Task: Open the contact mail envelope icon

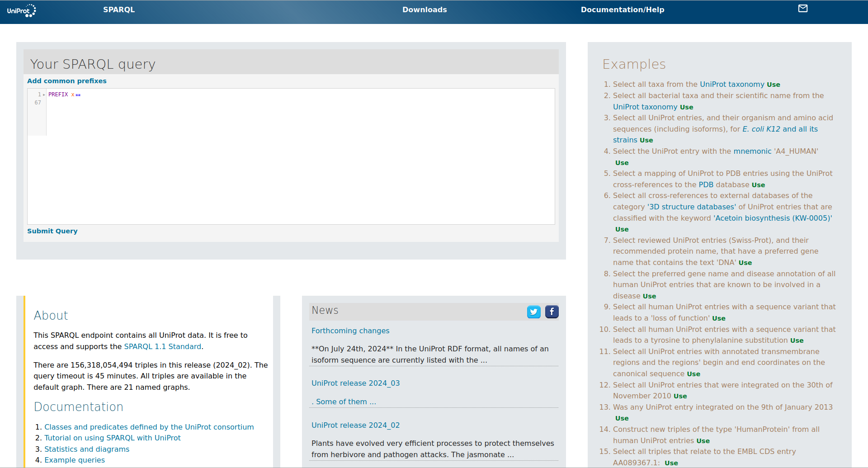Action: pos(803,9)
